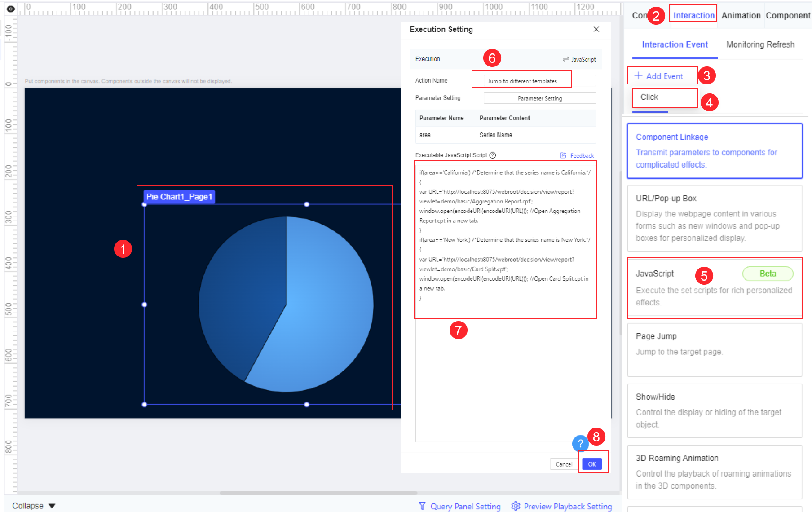Expand the Collapse dropdown arrow
Viewport: 812px width, 512px height.
click(x=52, y=506)
